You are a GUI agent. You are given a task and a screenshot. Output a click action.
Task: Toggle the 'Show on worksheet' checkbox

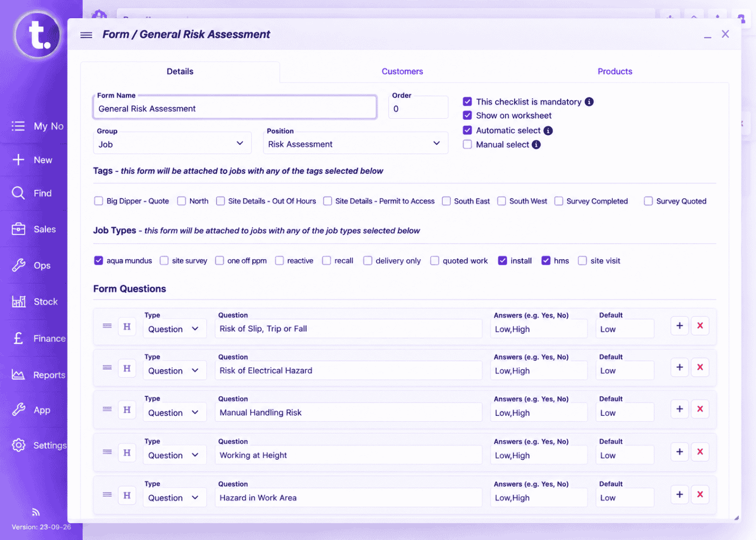click(468, 116)
